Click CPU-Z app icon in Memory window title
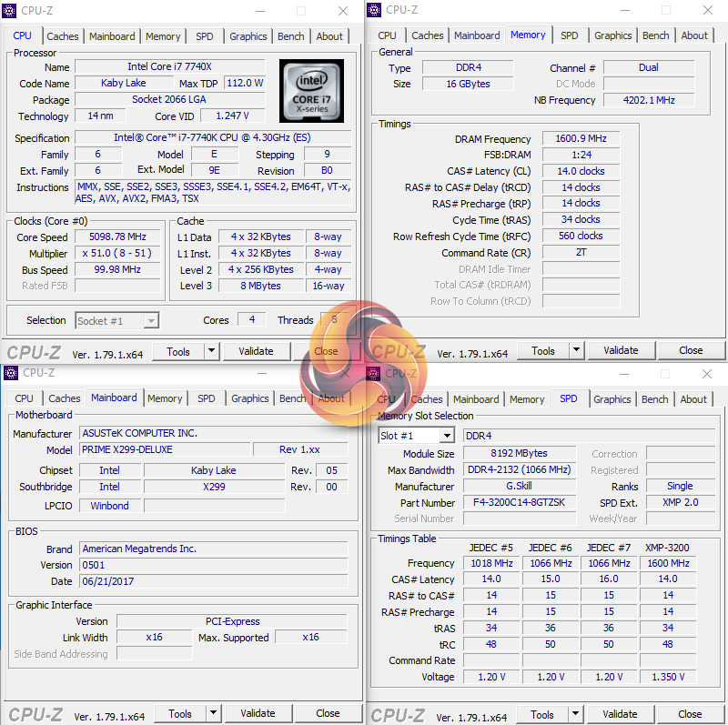The width and height of the screenshot is (728, 725). [374, 9]
